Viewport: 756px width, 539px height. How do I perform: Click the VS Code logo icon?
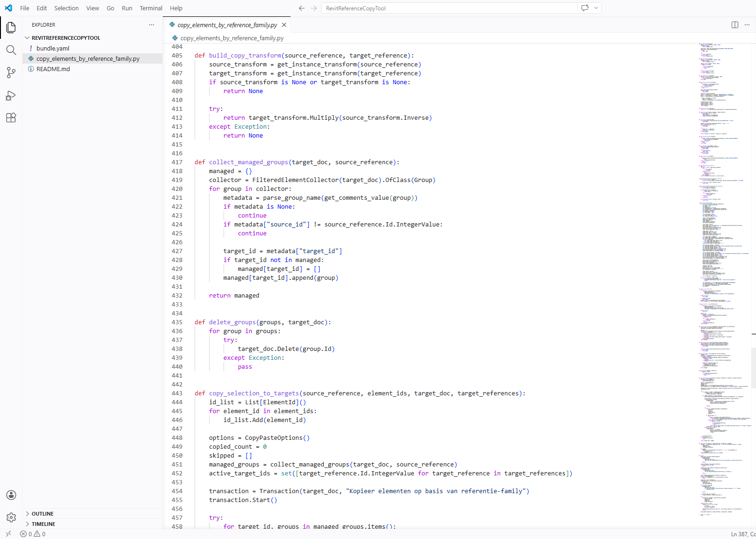tap(8, 8)
